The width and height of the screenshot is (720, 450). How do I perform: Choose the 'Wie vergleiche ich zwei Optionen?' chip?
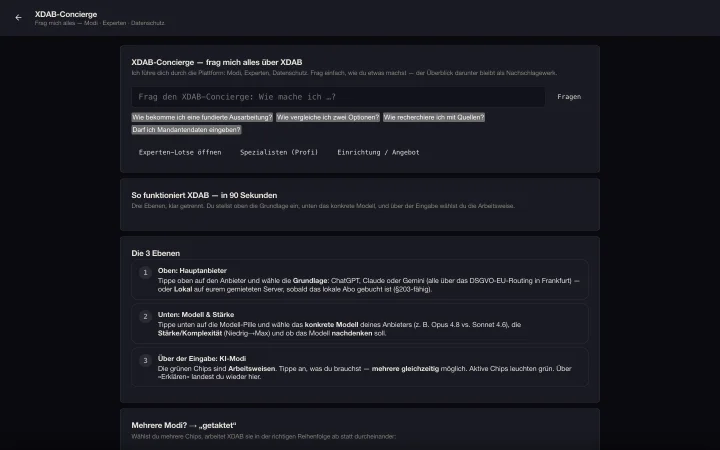328,118
